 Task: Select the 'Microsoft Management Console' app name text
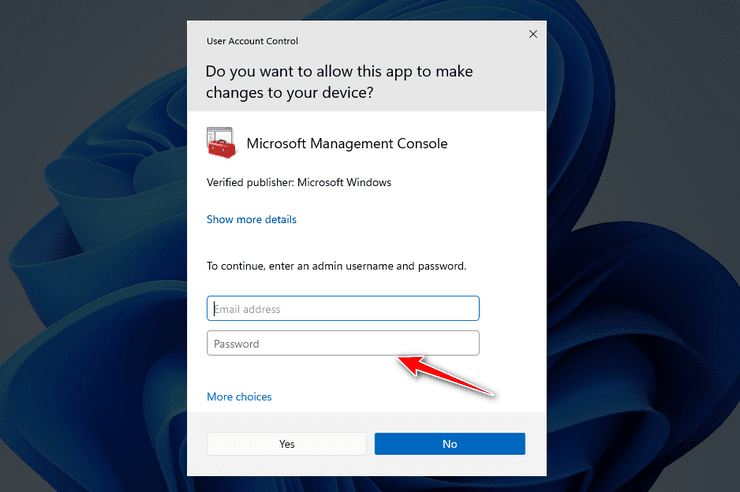347,143
